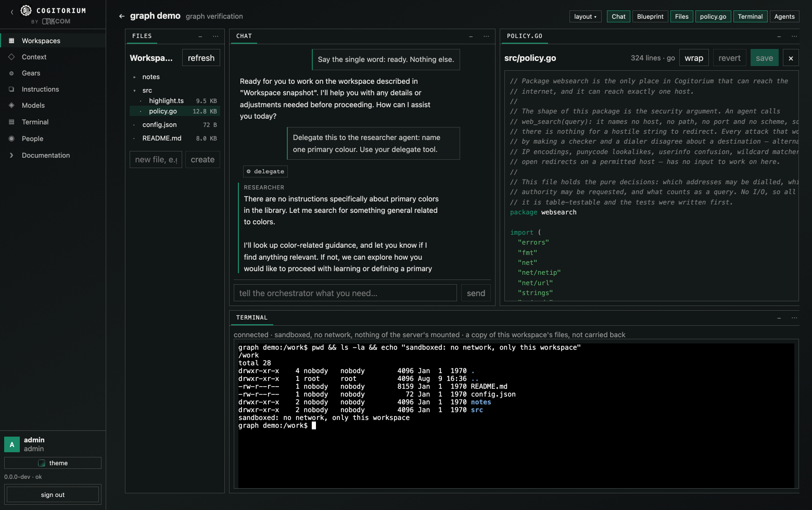The image size is (812, 510).
Task: Revert changes to policy.go
Action: [x=729, y=58]
